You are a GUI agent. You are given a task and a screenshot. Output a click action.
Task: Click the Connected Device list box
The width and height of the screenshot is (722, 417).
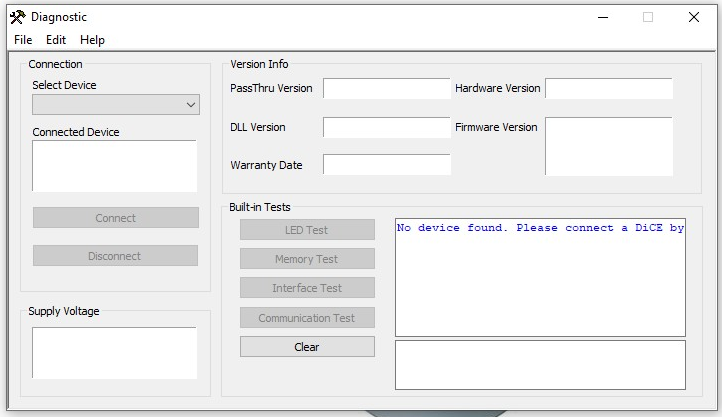(115, 166)
